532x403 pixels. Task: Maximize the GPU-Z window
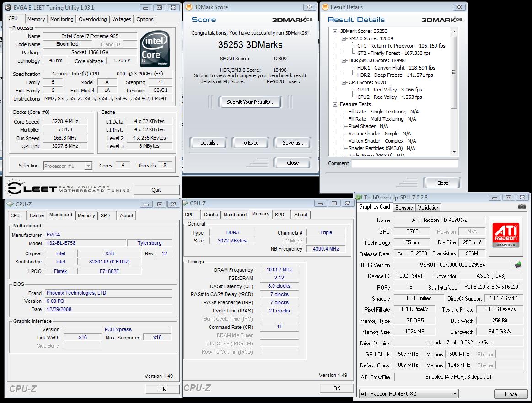point(508,198)
